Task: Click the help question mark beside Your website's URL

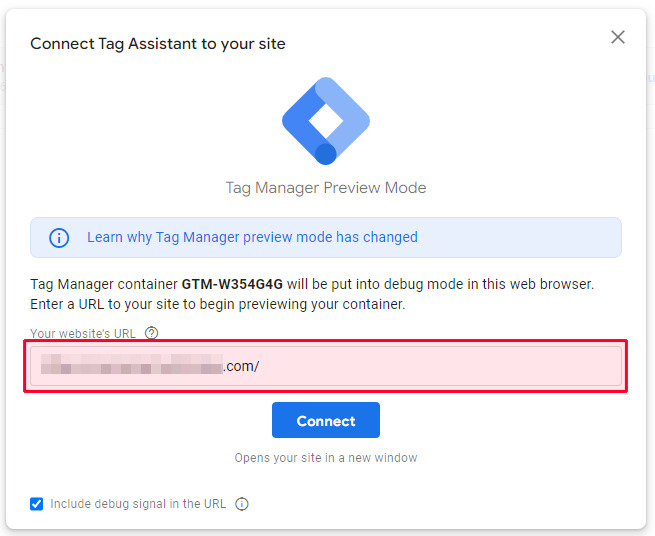Action: pos(151,333)
